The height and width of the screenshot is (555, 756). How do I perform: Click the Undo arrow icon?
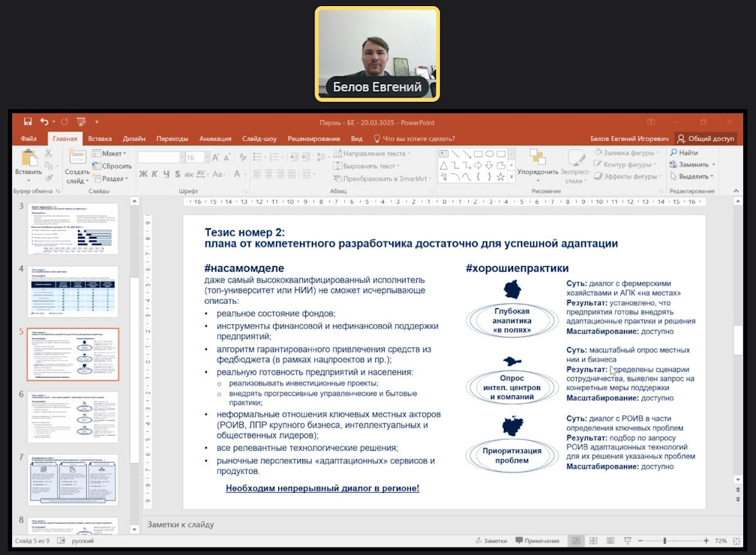coord(44,122)
